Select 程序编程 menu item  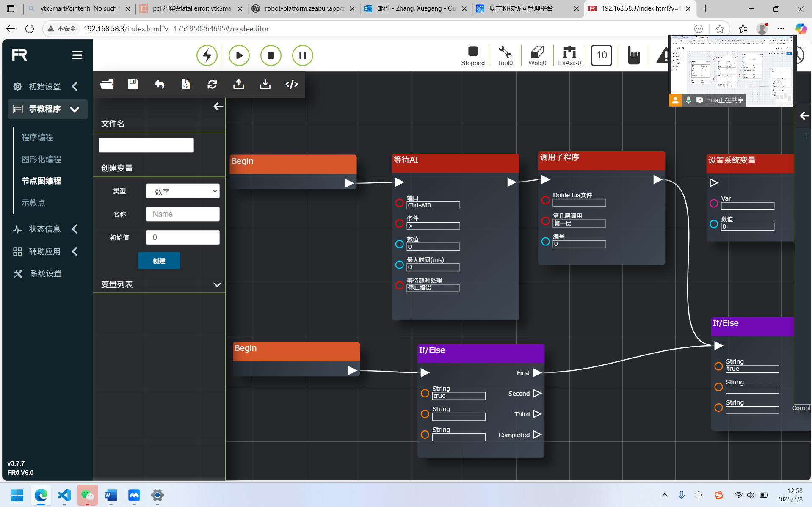click(x=38, y=137)
